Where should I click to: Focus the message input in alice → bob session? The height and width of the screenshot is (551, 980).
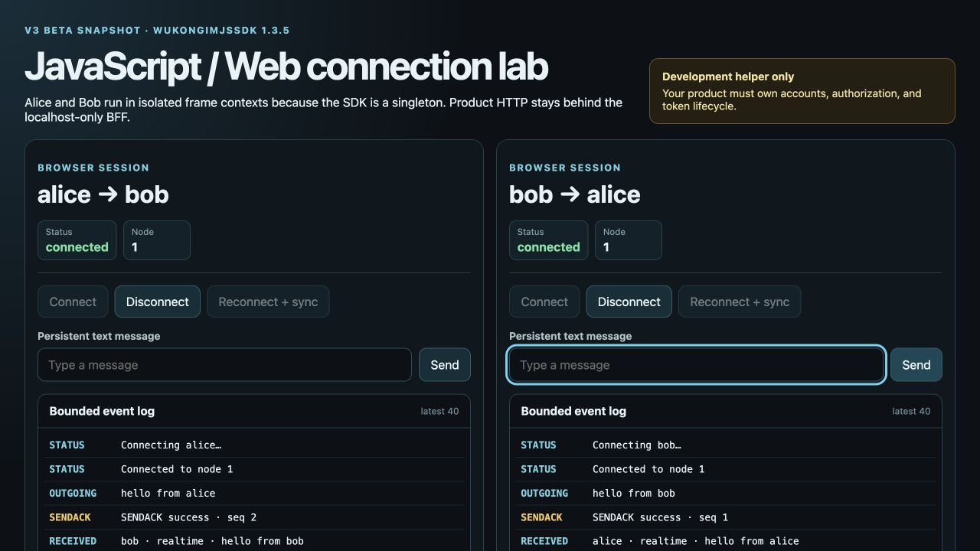pos(224,365)
